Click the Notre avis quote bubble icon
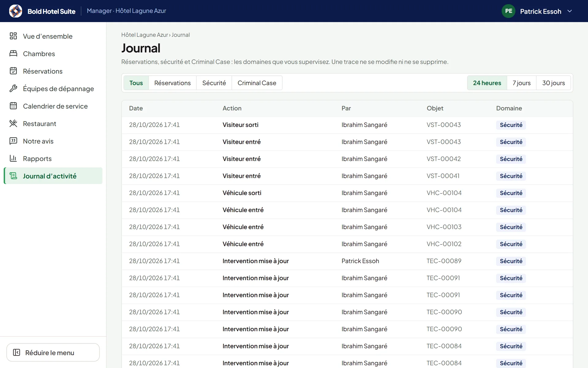The image size is (588, 368). 13,141
